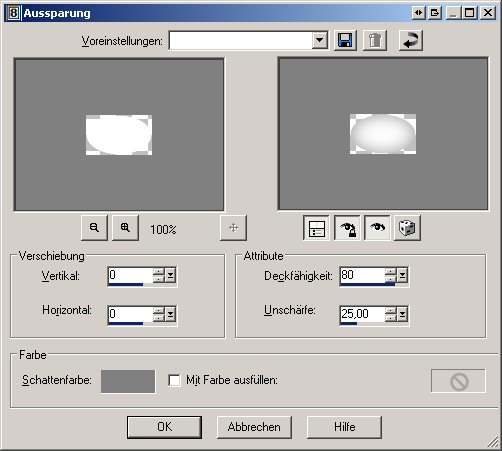Image resolution: width=502 pixels, height=451 pixels.
Task: Click the proof eye button
Action: (x=377, y=228)
